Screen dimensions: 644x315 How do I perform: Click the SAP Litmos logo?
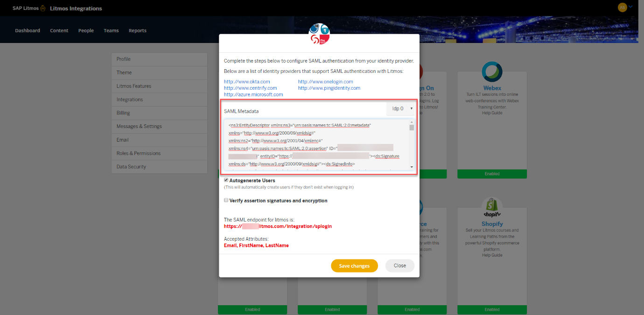29,8
